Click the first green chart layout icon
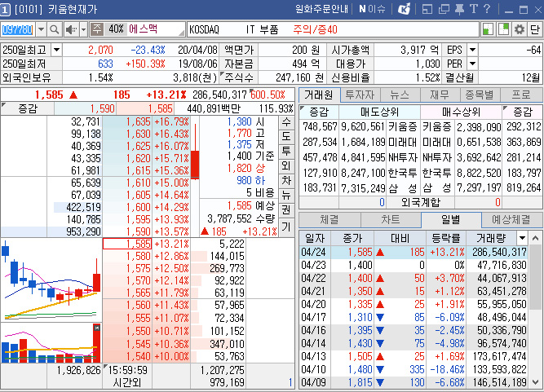544x392 pixels. coord(489,29)
